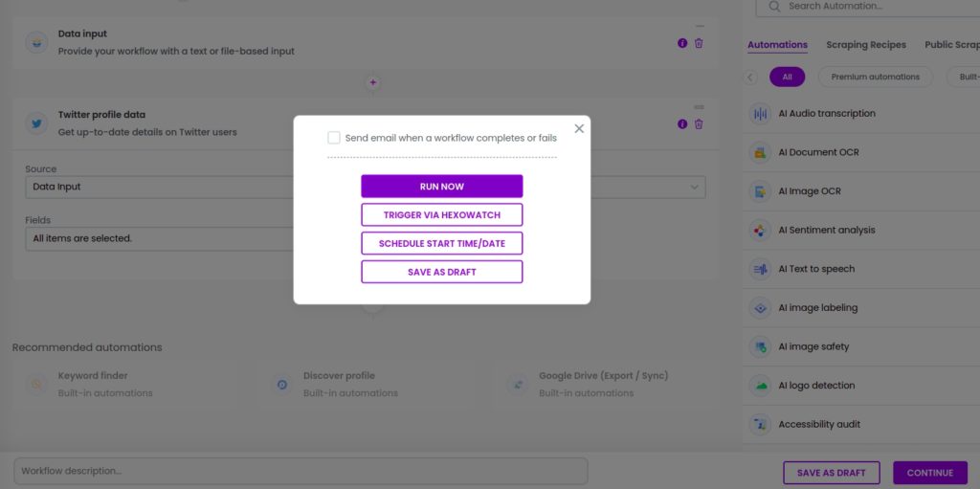
Task: Remove Twitter profile data with trash icon
Action: pos(699,123)
